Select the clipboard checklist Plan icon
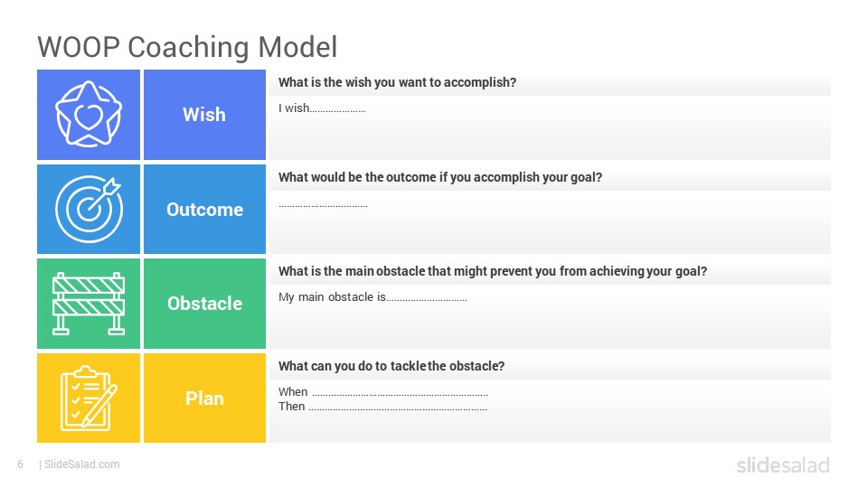Viewport: 868px width, 488px height. pyautogui.click(x=89, y=398)
